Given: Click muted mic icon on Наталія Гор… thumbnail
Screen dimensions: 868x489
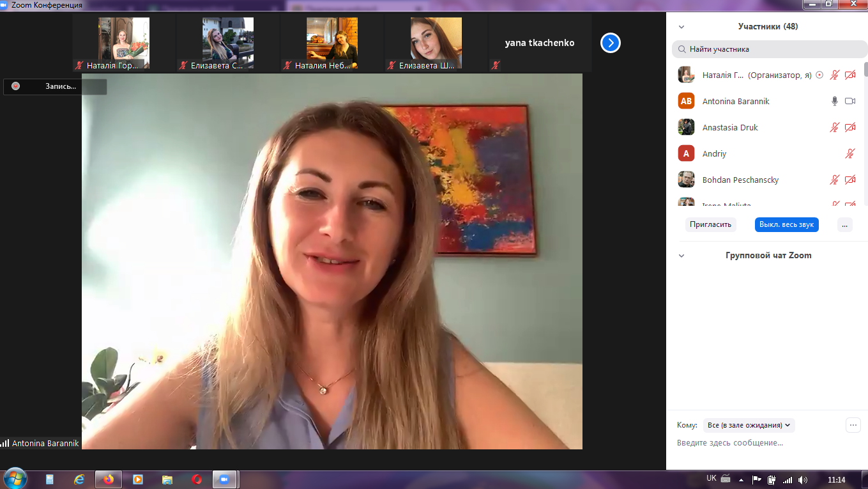Looking at the screenshot, I should [x=80, y=65].
